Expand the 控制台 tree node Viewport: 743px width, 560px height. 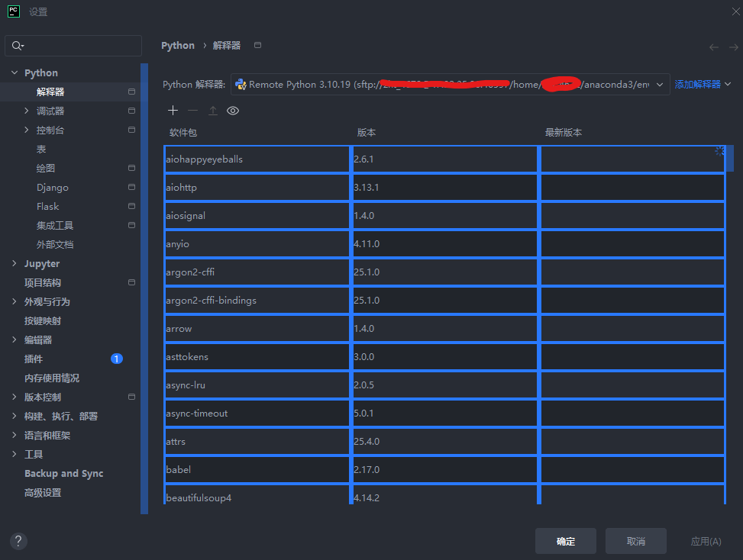(x=27, y=130)
